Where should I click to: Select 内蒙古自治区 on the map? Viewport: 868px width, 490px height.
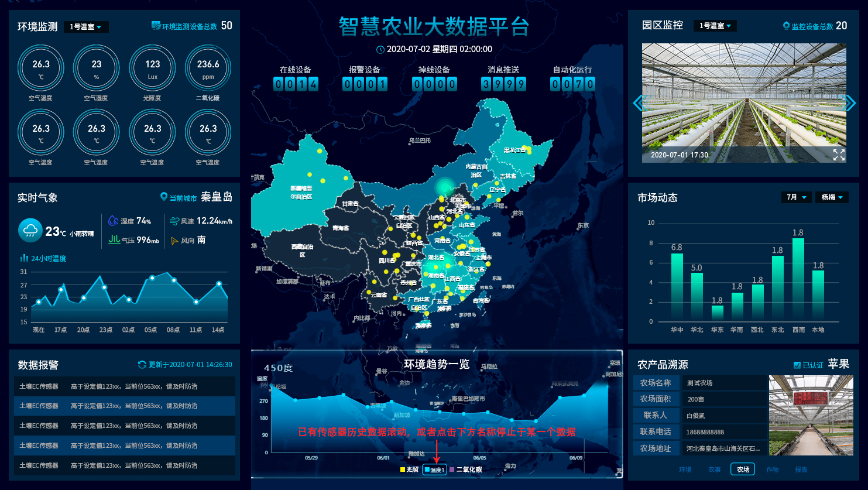tap(476, 171)
